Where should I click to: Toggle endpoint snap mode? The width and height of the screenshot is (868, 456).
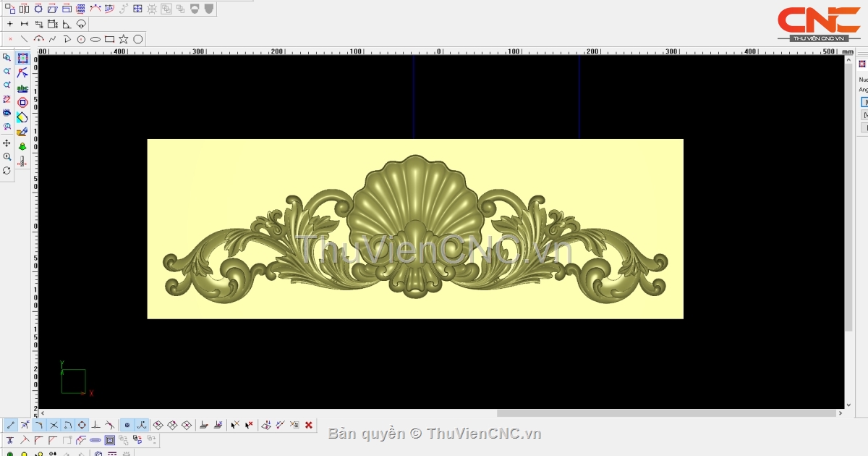(x=10, y=425)
